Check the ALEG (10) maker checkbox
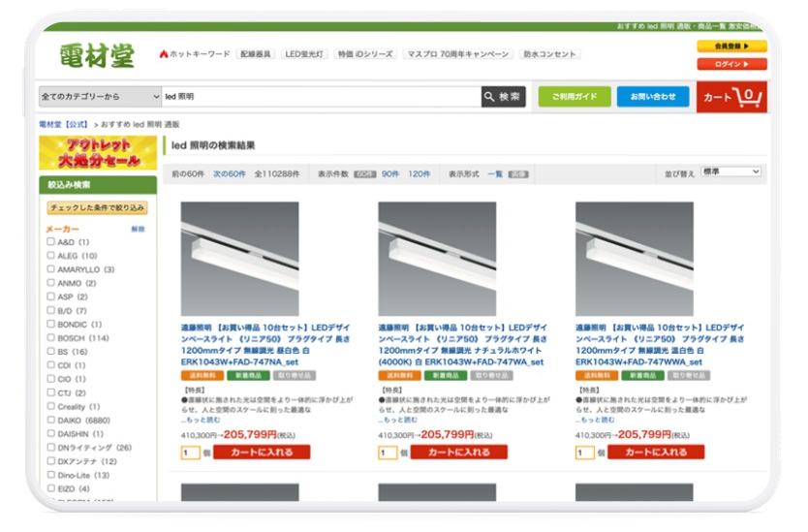This screenshot has height=532, width=808. [x=50, y=255]
